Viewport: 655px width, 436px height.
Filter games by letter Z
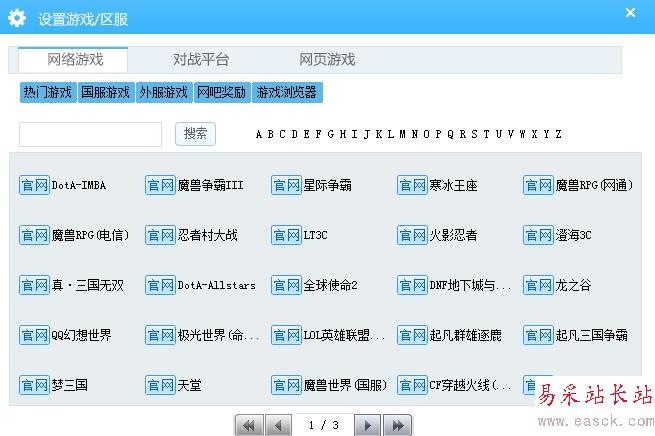click(559, 134)
